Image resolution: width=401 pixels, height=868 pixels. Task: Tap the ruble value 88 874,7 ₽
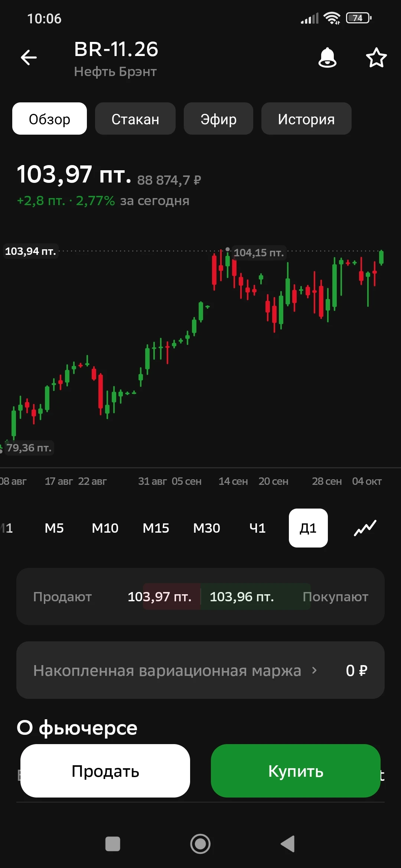click(x=169, y=180)
